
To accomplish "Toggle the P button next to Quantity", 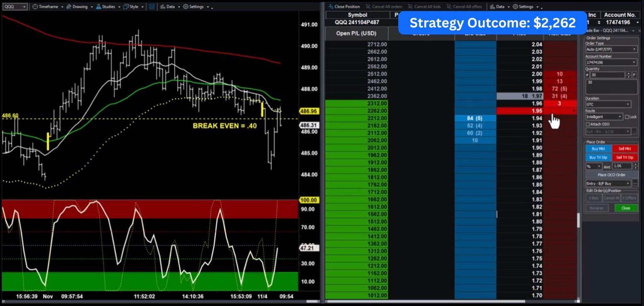I will pos(634,75).
